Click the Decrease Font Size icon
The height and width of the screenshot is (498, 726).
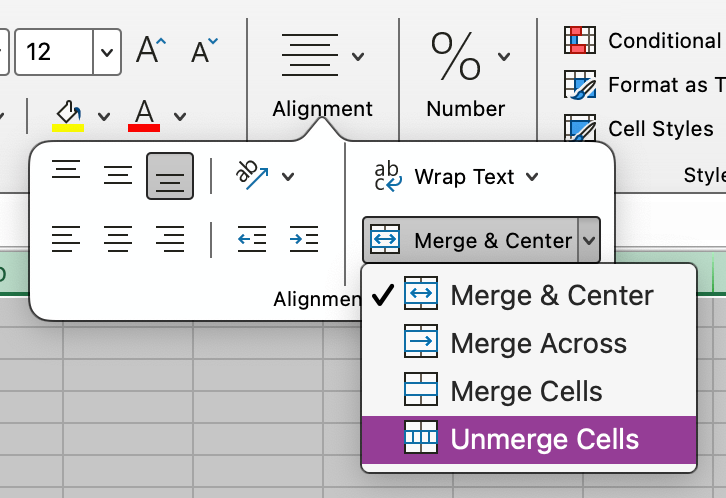pos(204,50)
